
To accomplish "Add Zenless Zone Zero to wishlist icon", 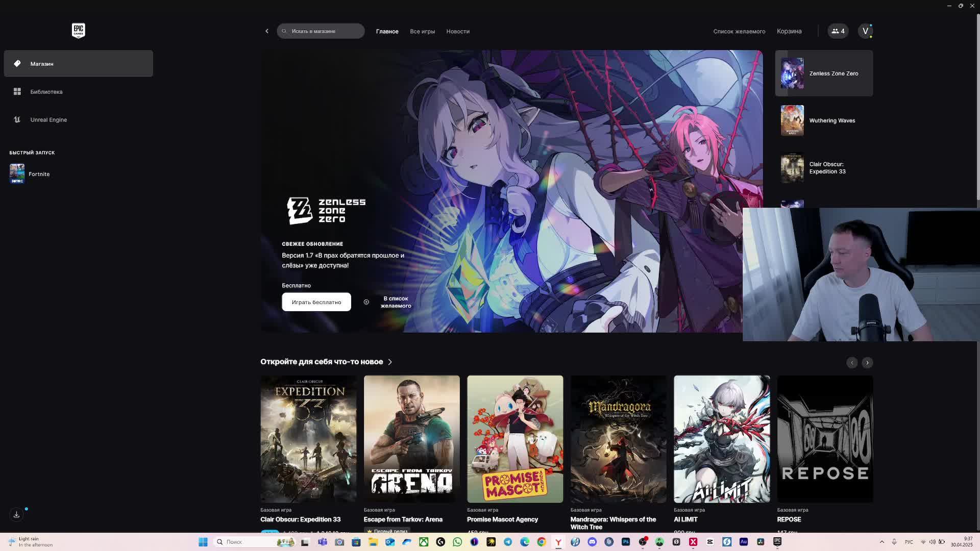I will click(x=366, y=302).
